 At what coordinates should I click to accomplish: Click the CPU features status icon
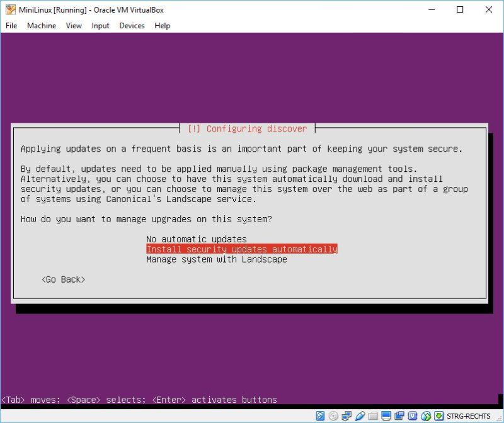413,416
